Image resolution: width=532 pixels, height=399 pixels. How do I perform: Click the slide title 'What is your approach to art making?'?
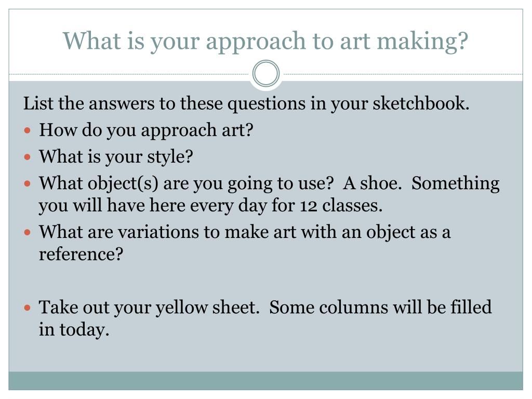[265, 42]
